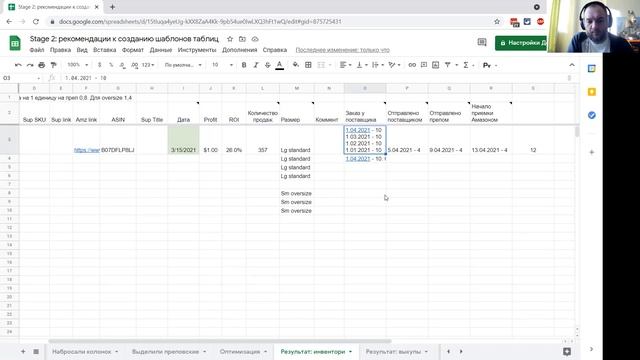Viewport: 640px width, 360px height.
Task: Click the formula bar input
Action: coord(314,78)
